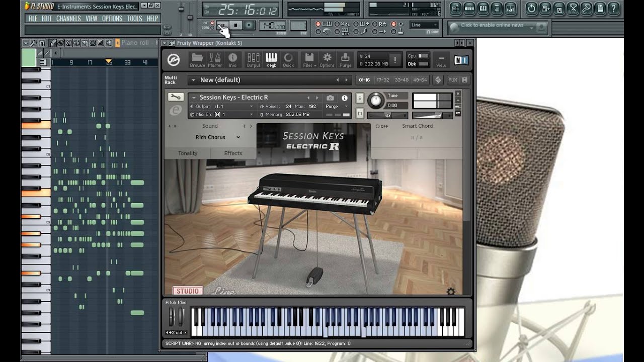644x362 pixels.
Task: Toggle the Keyb on-screen keyboard button
Action: (x=271, y=60)
